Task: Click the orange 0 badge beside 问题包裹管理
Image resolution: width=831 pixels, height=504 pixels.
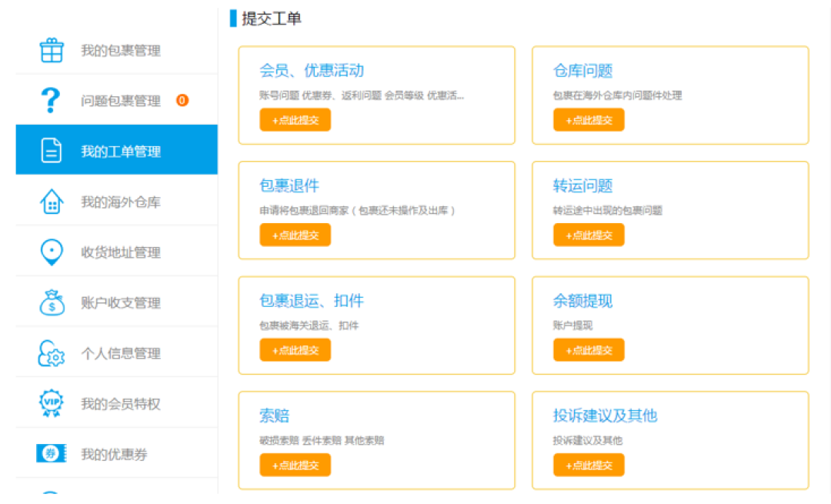Action: (x=182, y=100)
